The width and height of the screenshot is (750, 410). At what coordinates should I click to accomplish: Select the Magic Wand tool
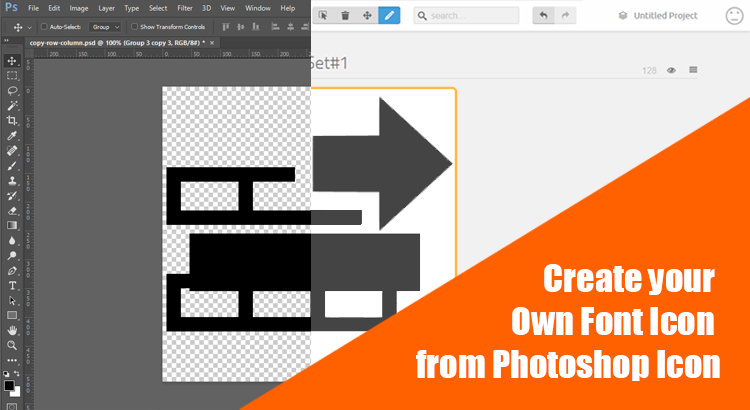(12, 105)
